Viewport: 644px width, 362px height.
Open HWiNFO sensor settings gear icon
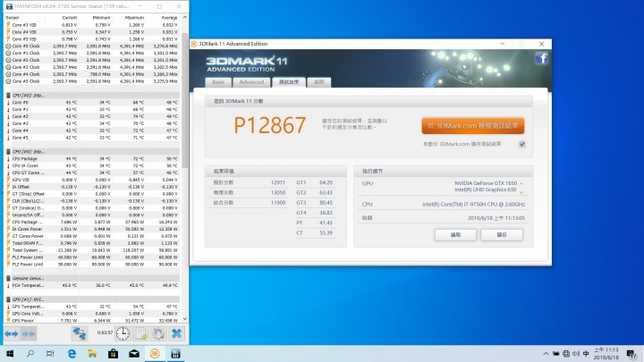pyautogui.click(x=158, y=333)
